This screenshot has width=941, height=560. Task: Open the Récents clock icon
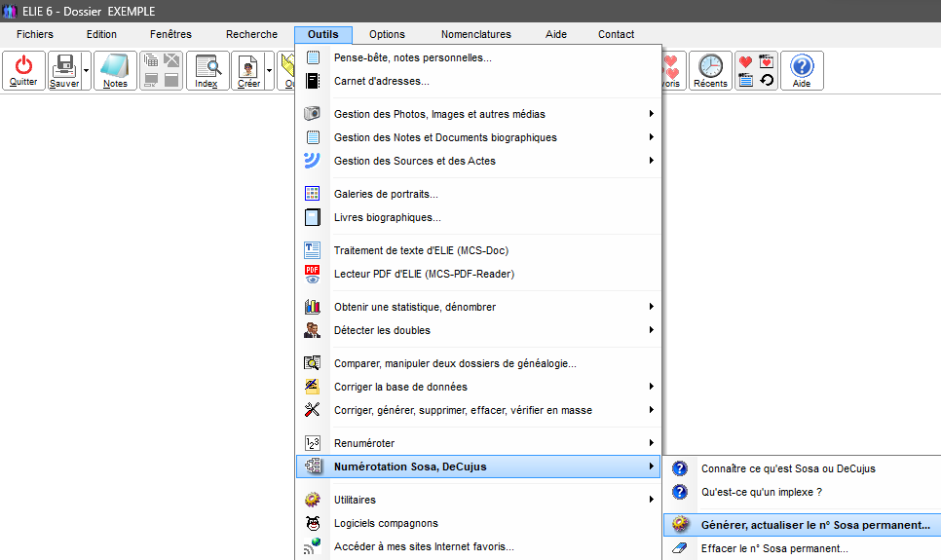[x=710, y=66]
